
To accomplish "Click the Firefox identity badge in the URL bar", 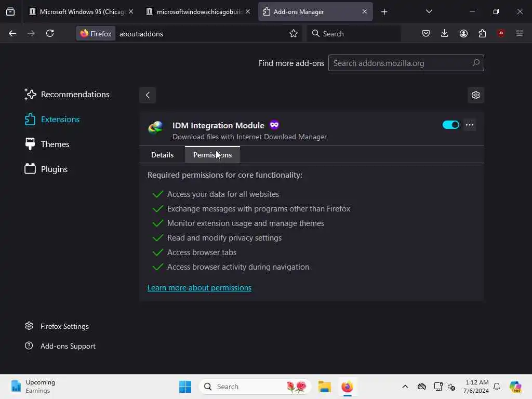I will coord(96,34).
